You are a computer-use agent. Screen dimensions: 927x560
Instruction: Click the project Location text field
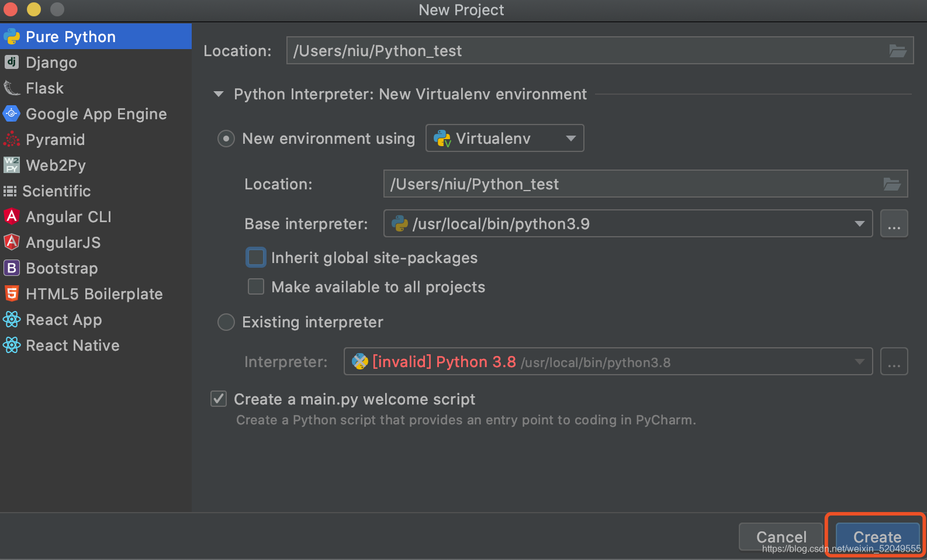coord(600,51)
